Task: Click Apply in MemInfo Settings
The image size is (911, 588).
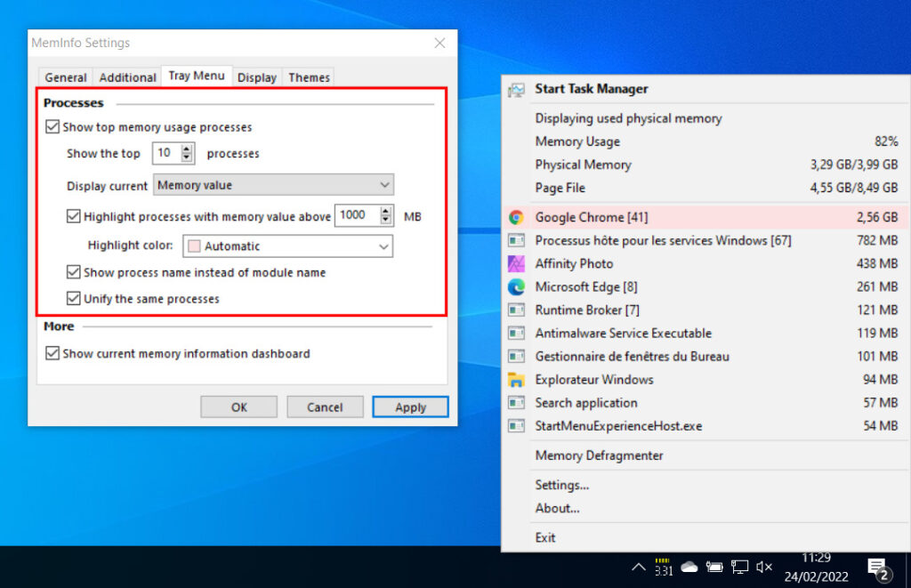Action: pyautogui.click(x=410, y=407)
